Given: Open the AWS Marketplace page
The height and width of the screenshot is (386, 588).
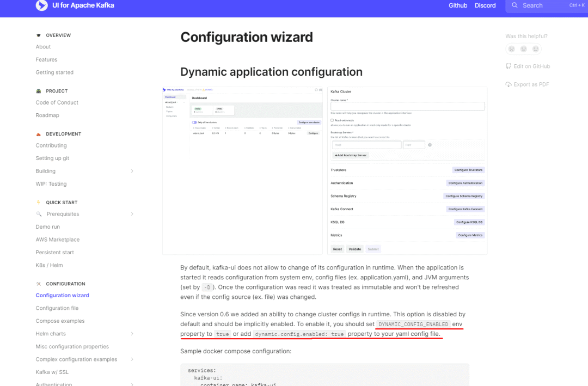Looking at the screenshot, I should [57, 240].
